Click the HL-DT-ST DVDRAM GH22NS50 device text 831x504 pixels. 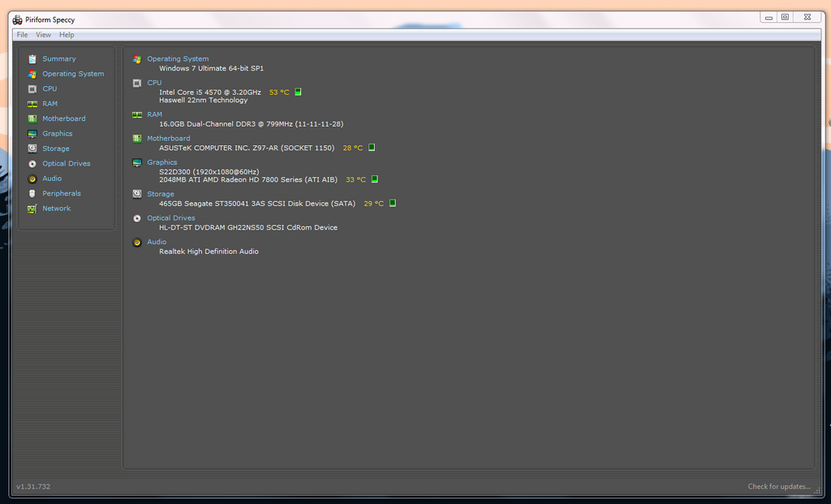point(248,227)
